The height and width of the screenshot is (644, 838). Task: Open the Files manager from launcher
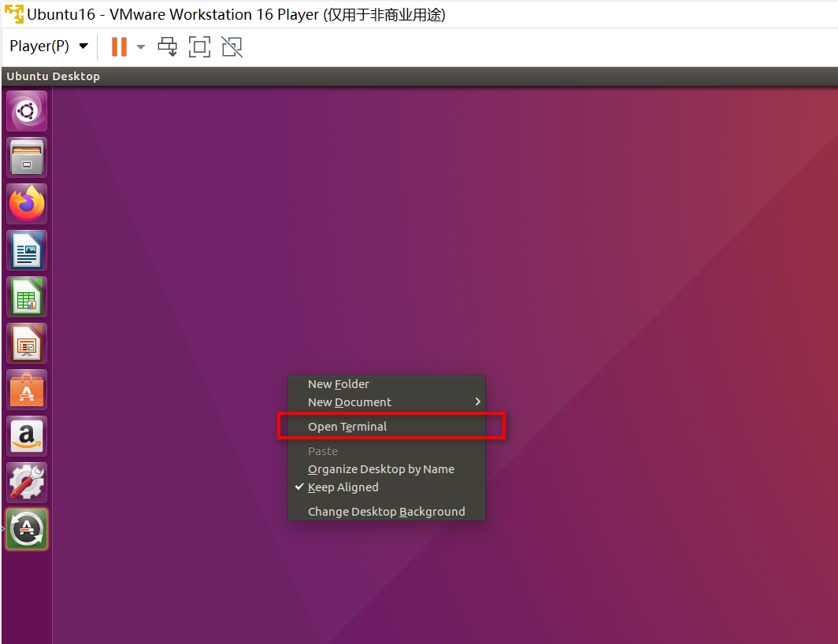click(x=27, y=157)
